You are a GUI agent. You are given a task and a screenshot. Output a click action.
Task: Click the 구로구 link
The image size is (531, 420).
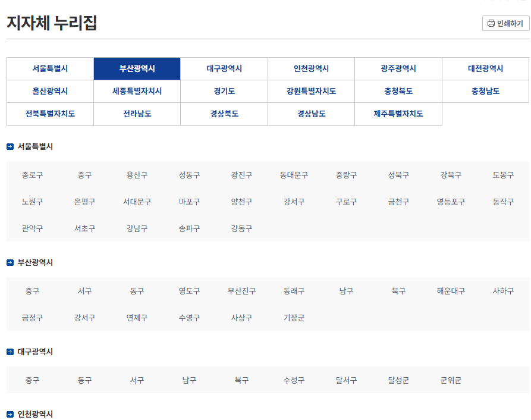(x=346, y=202)
